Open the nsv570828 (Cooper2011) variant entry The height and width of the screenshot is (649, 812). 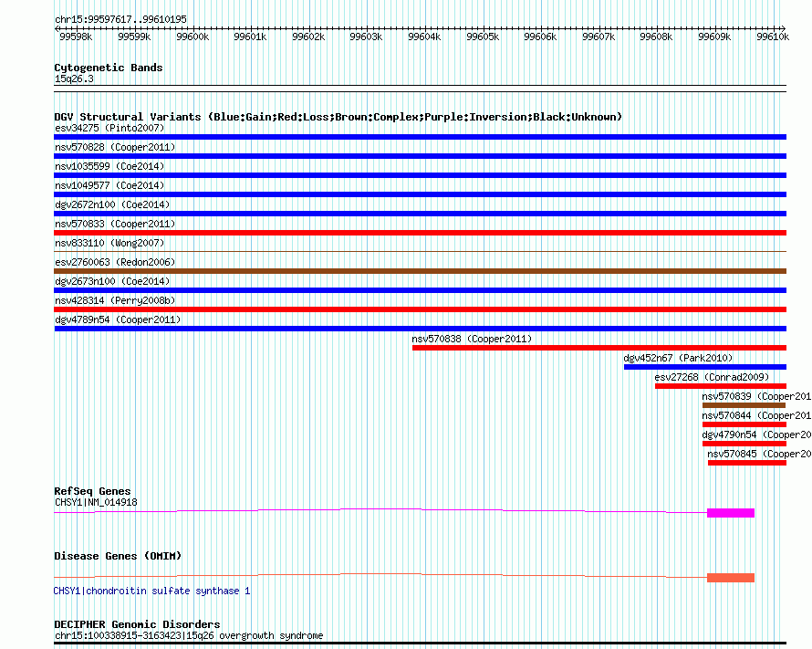114,147
